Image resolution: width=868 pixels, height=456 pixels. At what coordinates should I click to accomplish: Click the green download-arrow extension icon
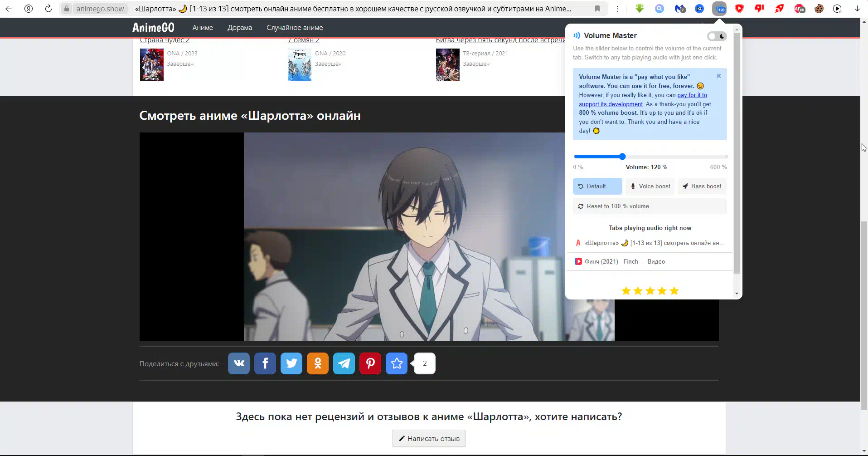click(x=640, y=9)
